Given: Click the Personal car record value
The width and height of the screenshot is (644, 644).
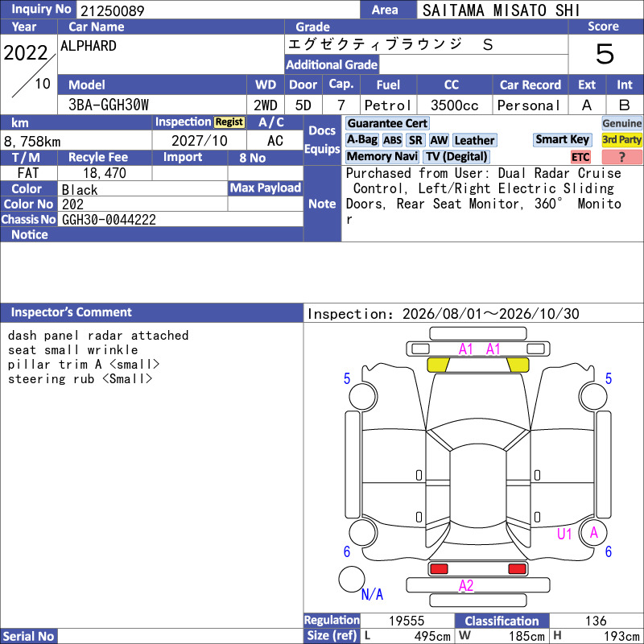Looking at the screenshot, I should point(529,105).
